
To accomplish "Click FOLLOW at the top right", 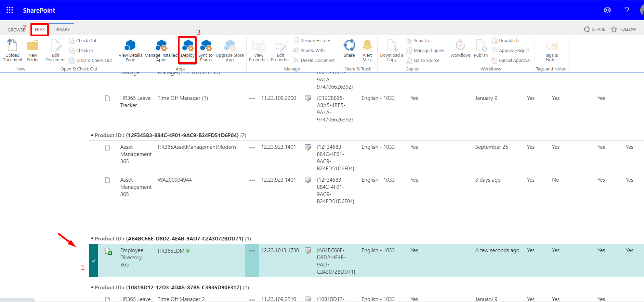I will [x=623, y=29].
